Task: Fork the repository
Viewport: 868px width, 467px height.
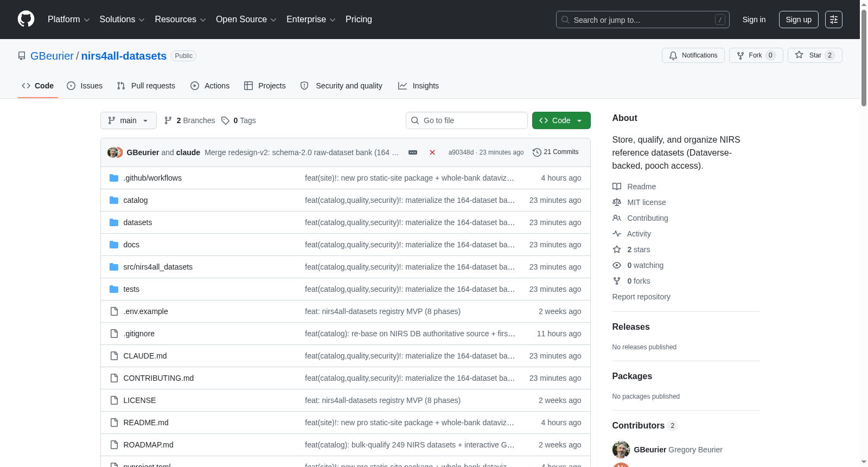Action: coord(756,55)
